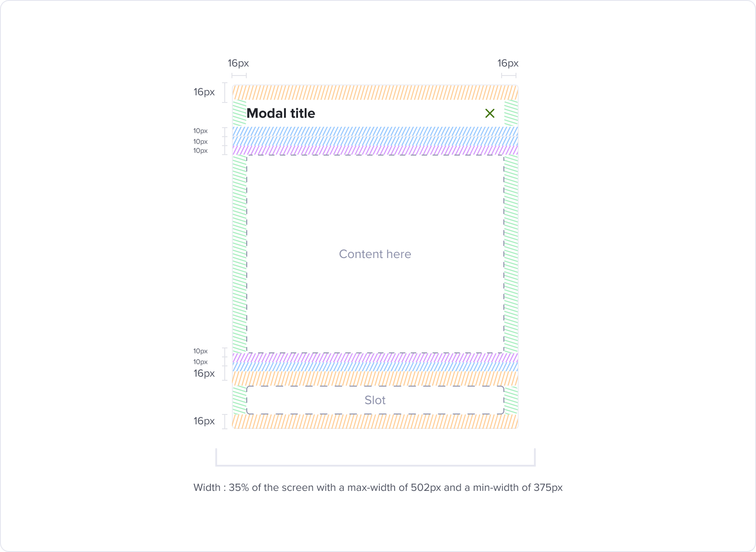Click the Content here placeholder area
756x552 pixels.
tap(375, 254)
